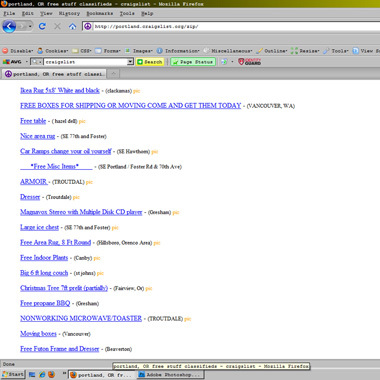Open the Images dropdown menu
The width and height of the screenshot is (380, 380).
point(139,51)
